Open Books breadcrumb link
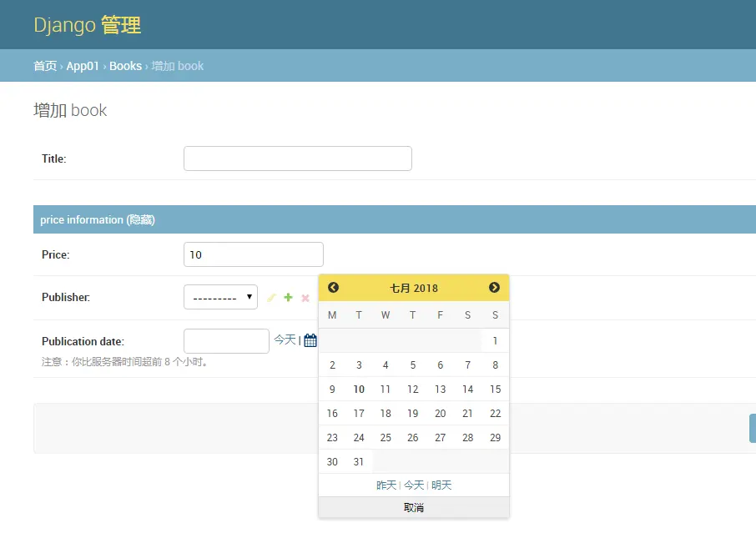The height and width of the screenshot is (533, 756). [x=125, y=66]
